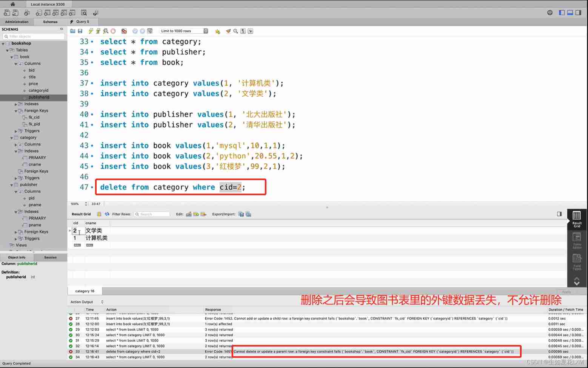588x368 pixels.
Task: Save the script with floppy disk icon
Action: (x=80, y=31)
